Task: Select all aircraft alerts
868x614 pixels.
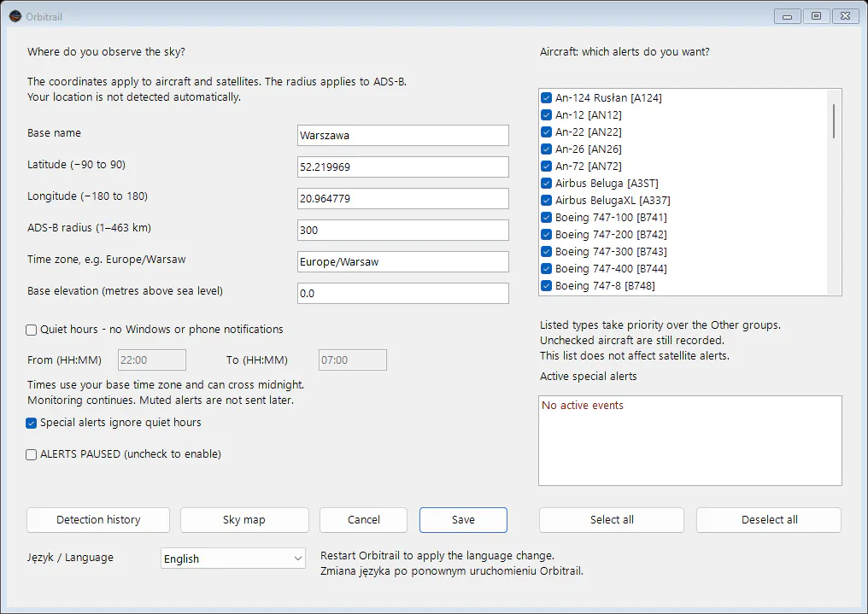Action: [x=612, y=520]
